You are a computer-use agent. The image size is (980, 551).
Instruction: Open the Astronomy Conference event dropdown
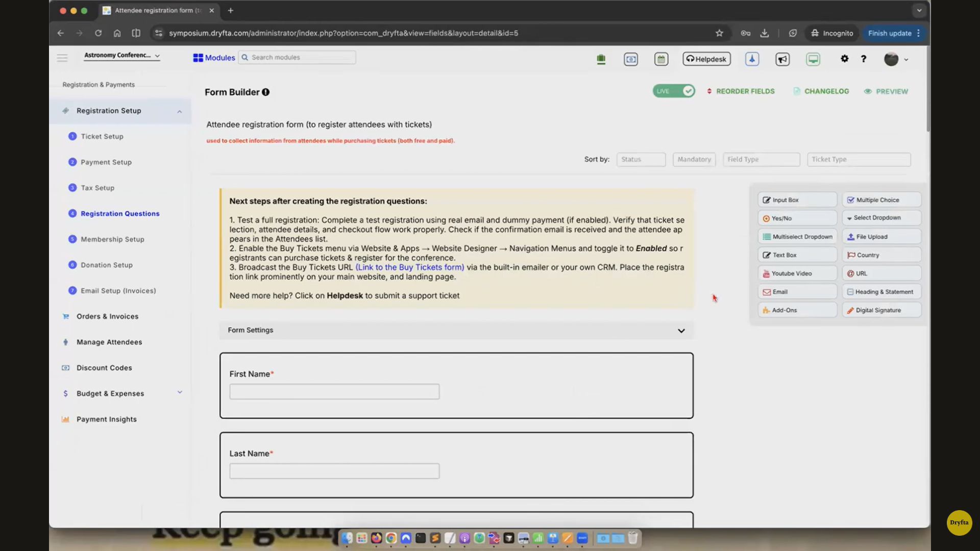pos(122,56)
